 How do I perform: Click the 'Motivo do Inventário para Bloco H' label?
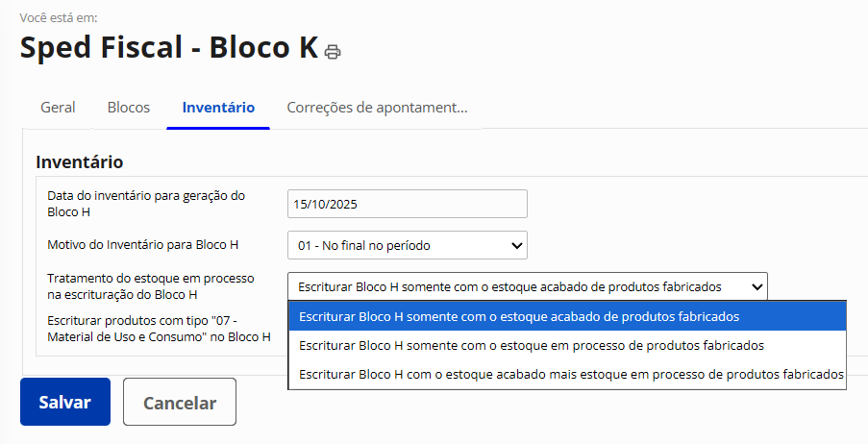[142, 245]
